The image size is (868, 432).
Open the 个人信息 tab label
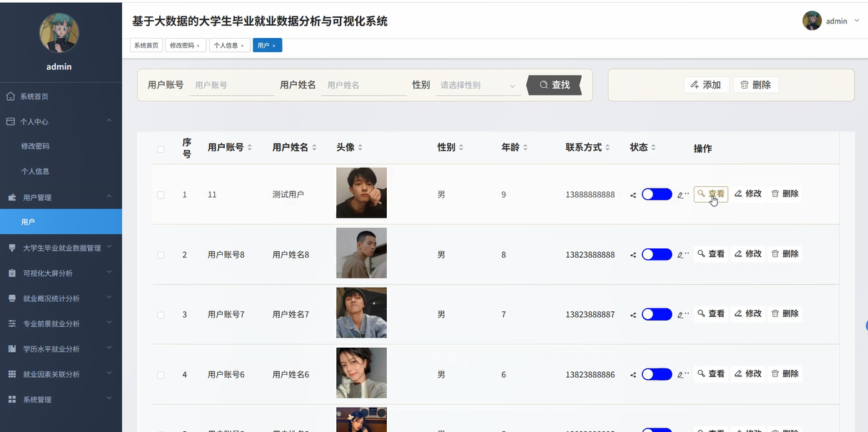pos(226,45)
